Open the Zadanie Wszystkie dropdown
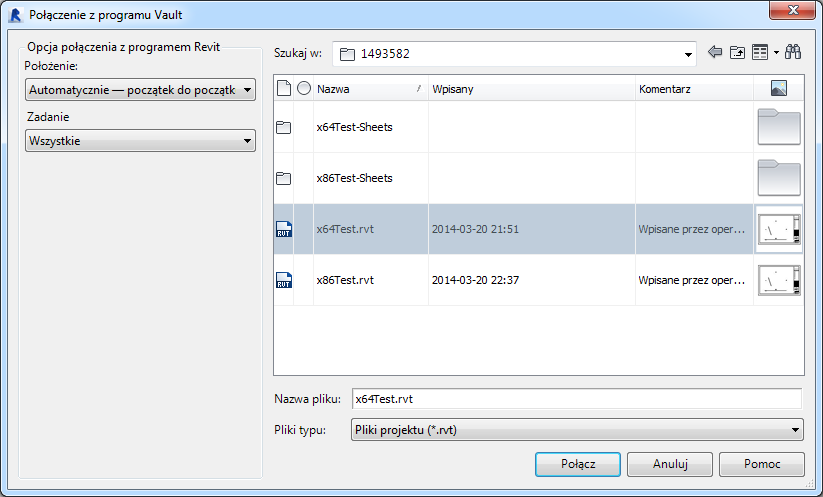Screen dimensions: 823x497 pos(140,141)
